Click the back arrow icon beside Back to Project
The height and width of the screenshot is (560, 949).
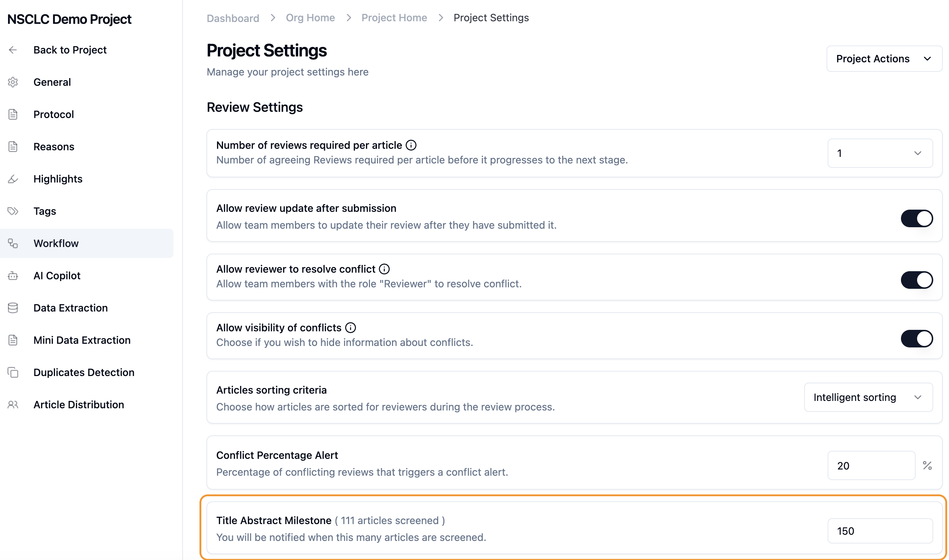point(13,50)
